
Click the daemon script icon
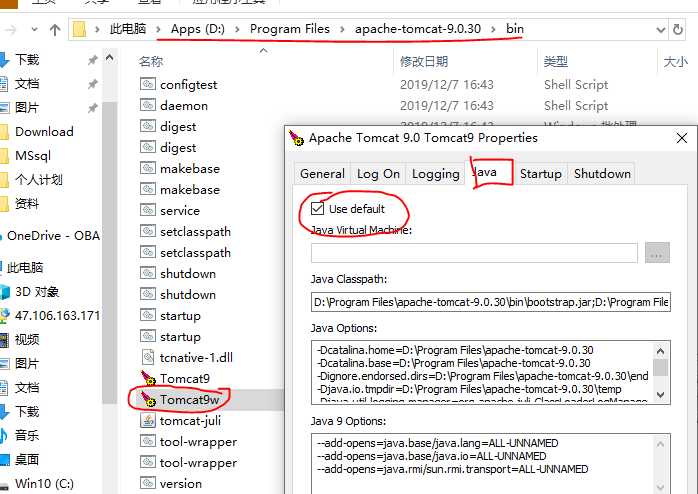(148, 105)
